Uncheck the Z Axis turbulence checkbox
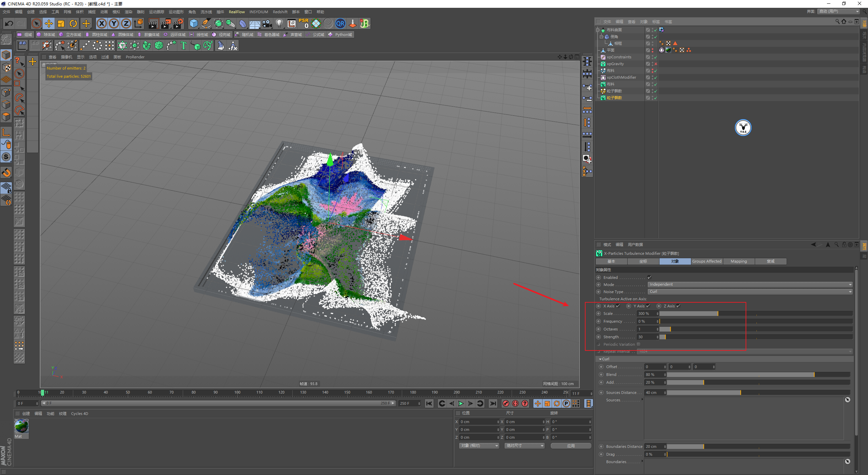This screenshot has width=868, height=475. click(678, 306)
